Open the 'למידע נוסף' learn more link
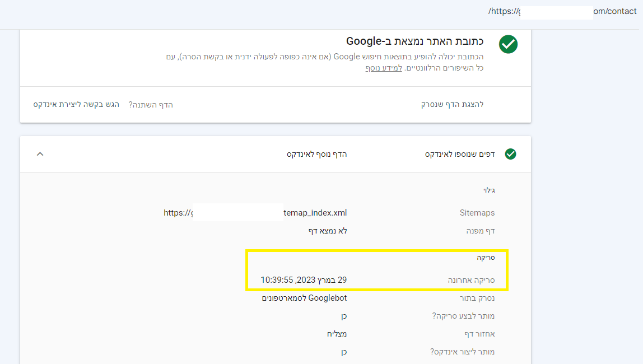This screenshot has width=643, height=364. pos(384,68)
